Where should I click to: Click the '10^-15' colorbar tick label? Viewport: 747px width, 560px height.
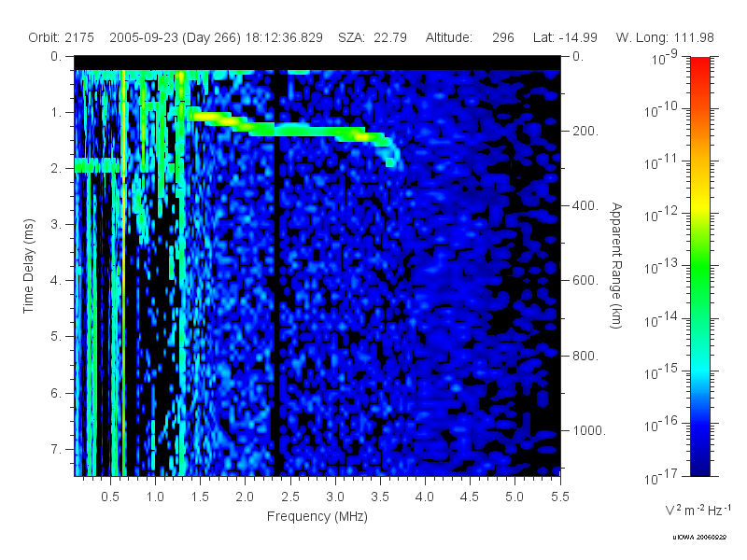[661, 372]
